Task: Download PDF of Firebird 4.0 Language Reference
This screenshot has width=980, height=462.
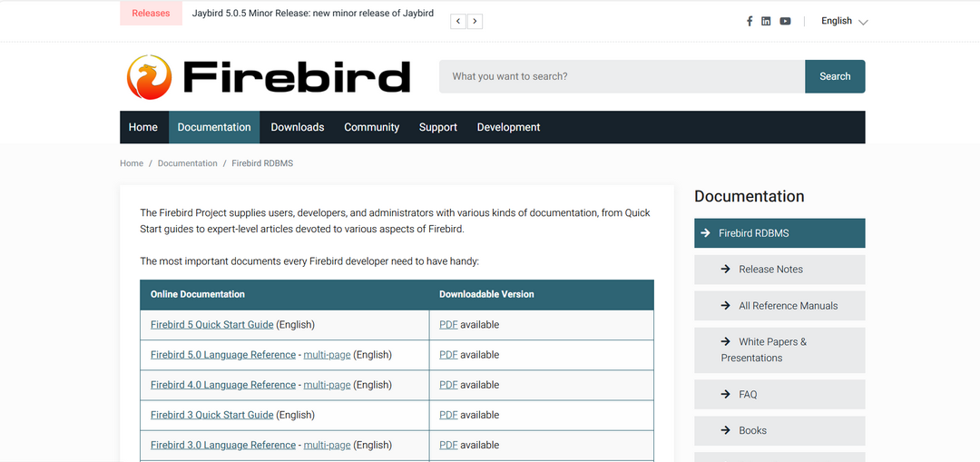Action: (449, 385)
